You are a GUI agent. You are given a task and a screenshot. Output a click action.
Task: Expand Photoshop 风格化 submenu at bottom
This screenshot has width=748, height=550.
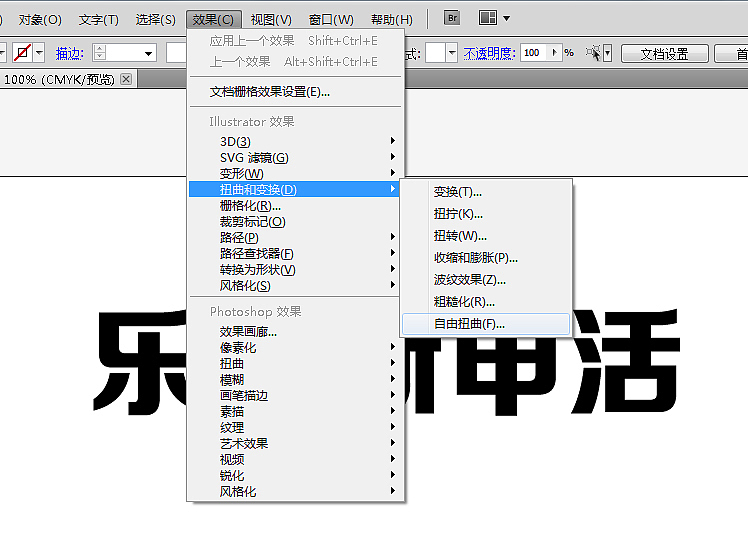coord(294,491)
